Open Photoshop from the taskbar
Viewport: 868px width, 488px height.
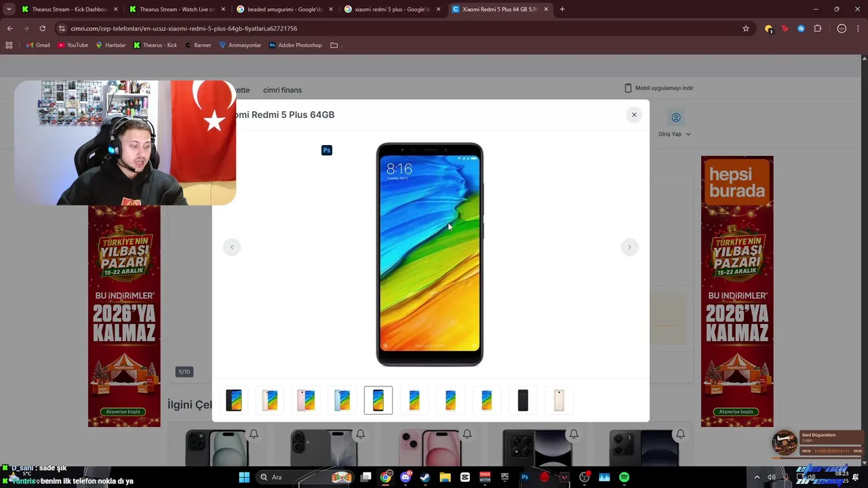click(524, 477)
